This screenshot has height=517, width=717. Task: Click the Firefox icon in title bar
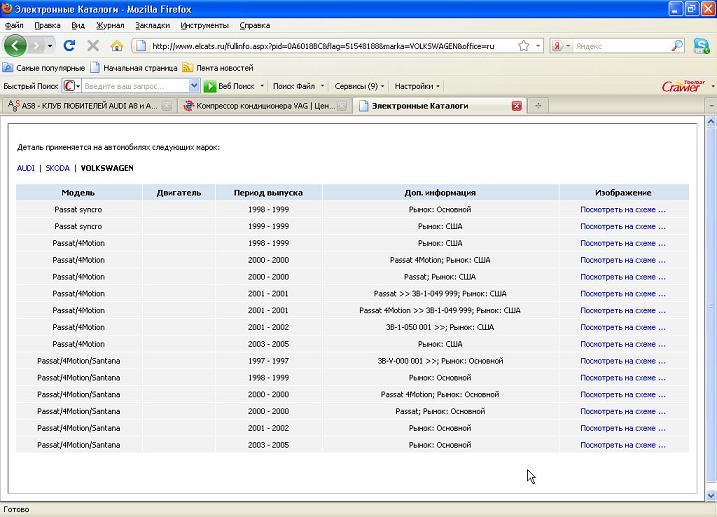(7, 9)
